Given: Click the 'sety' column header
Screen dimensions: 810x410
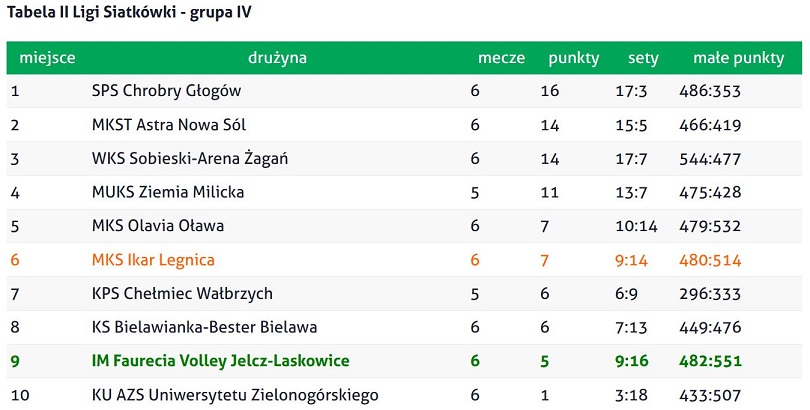Looking at the screenshot, I should (x=643, y=58).
